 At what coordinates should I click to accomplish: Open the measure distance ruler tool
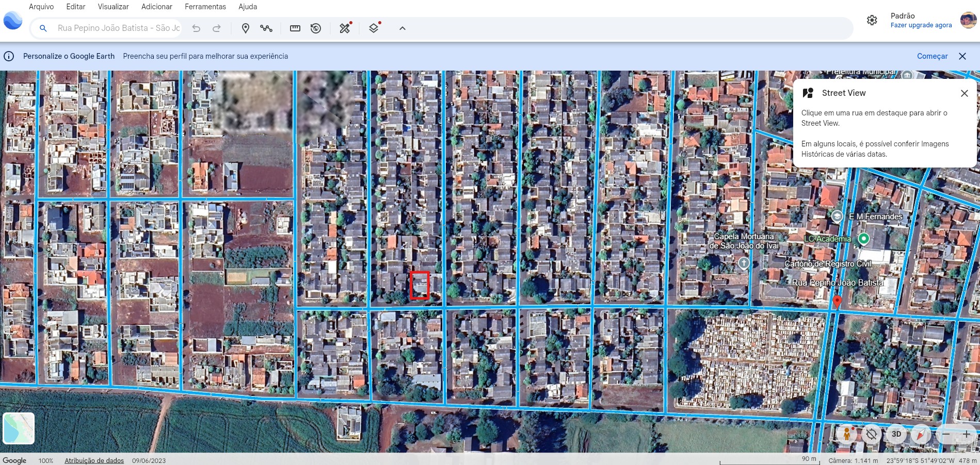295,28
